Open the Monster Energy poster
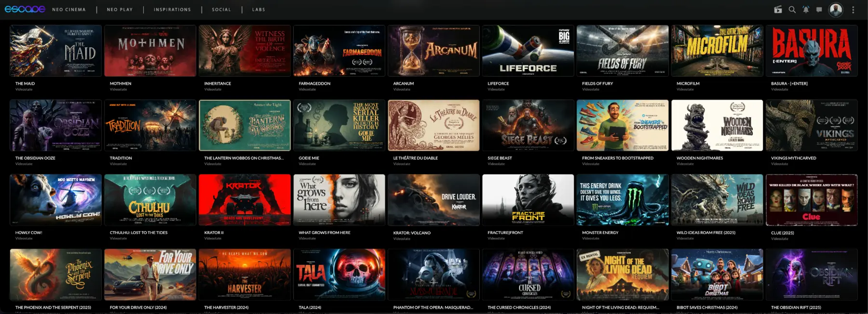 [623, 200]
